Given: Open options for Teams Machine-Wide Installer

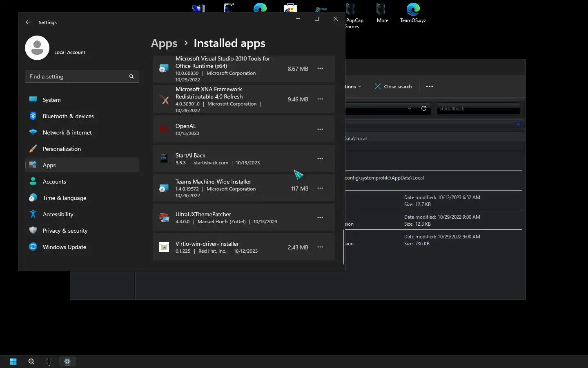Looking at the screenshot, I should click(320, 188).
